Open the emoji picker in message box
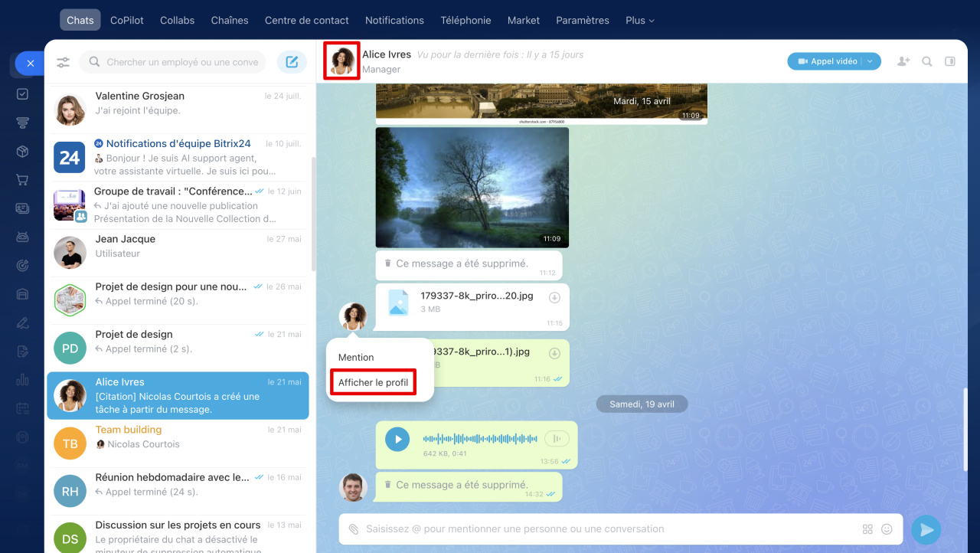Viewport: 980px width, 553px height. [887, 529]
